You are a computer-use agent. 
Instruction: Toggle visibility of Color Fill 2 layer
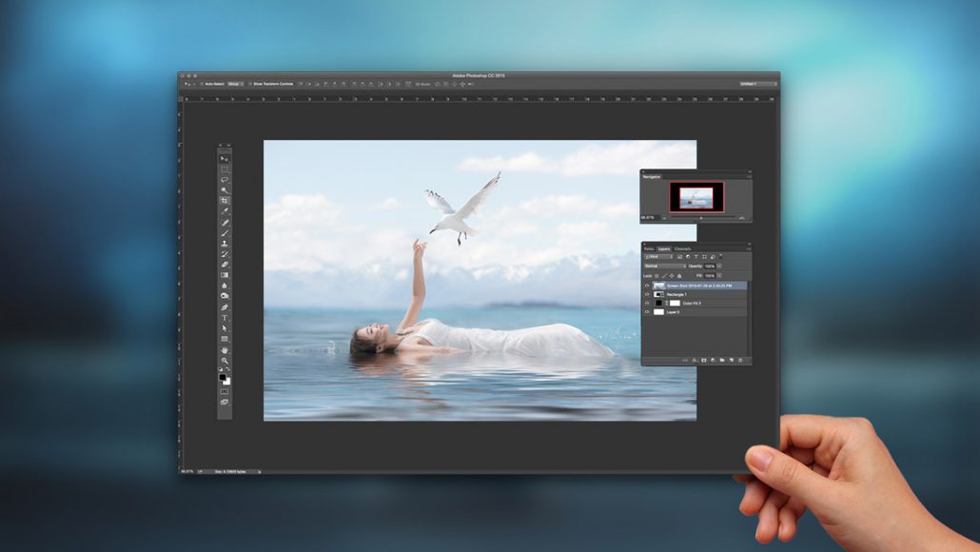click(648, 303)
